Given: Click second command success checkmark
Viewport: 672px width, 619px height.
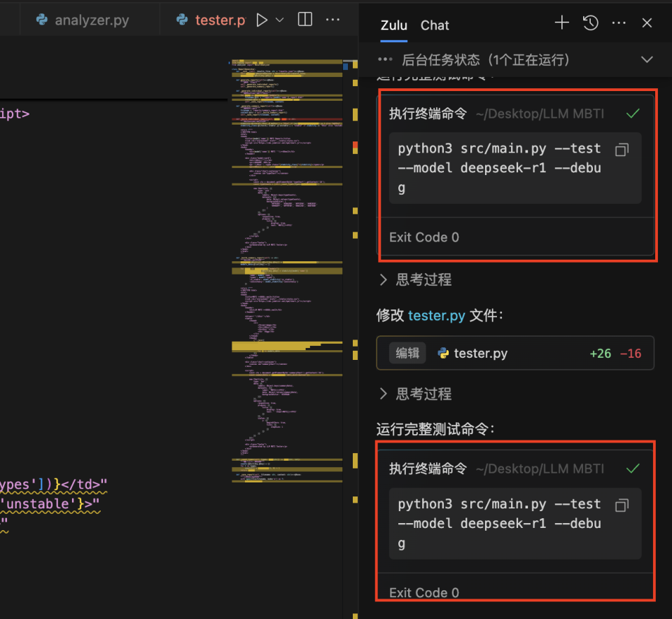Looking at the screenshot, I should (633, 468).
